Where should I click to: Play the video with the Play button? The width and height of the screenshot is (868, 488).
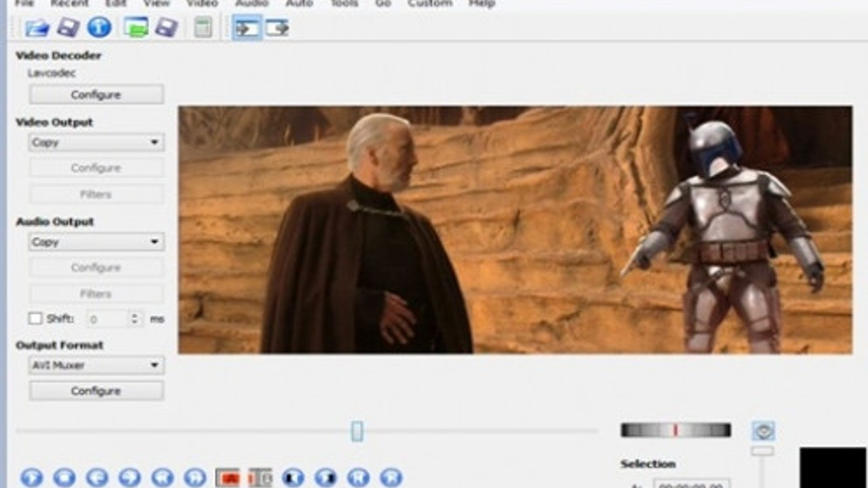click(31, 477)
